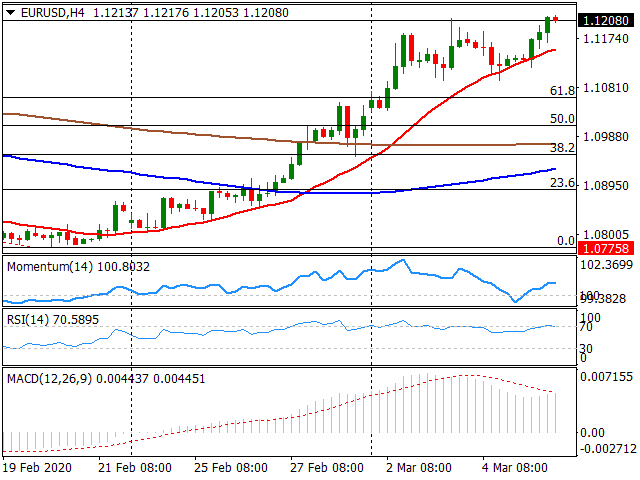Click the 0.007155 MACD scale value
640x480 pixels.
[x=607, y=376]
